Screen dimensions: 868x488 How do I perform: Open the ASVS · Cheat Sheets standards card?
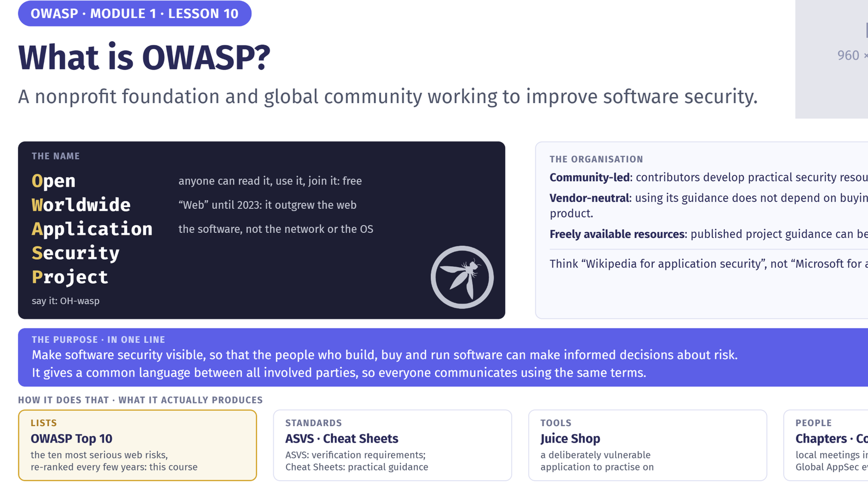coord(392,445)
